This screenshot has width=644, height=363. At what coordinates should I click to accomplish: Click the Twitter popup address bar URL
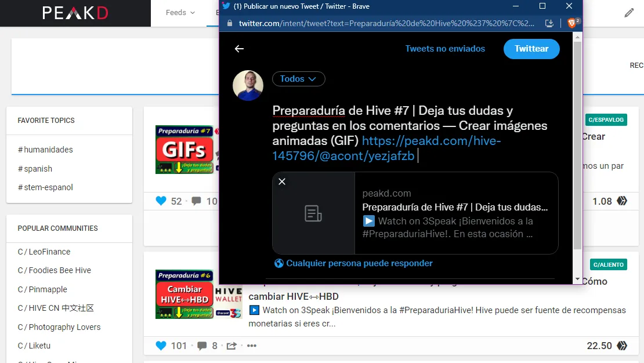(386, 23)
